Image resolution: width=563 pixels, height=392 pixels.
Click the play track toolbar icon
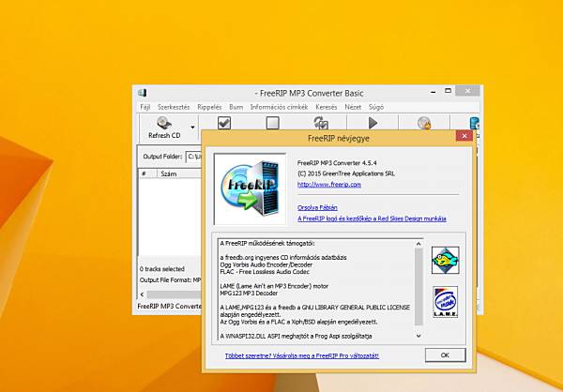click(x=373, y=123)
